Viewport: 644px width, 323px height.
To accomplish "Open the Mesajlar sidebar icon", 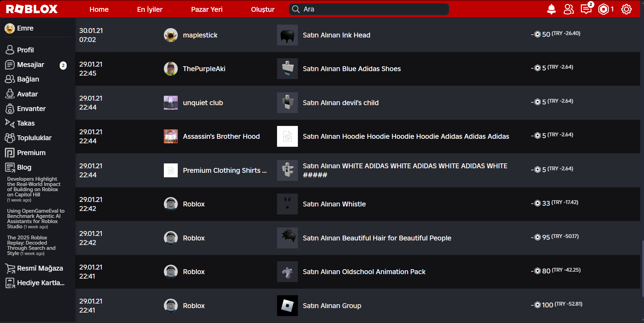I will [x=10, y=65].
